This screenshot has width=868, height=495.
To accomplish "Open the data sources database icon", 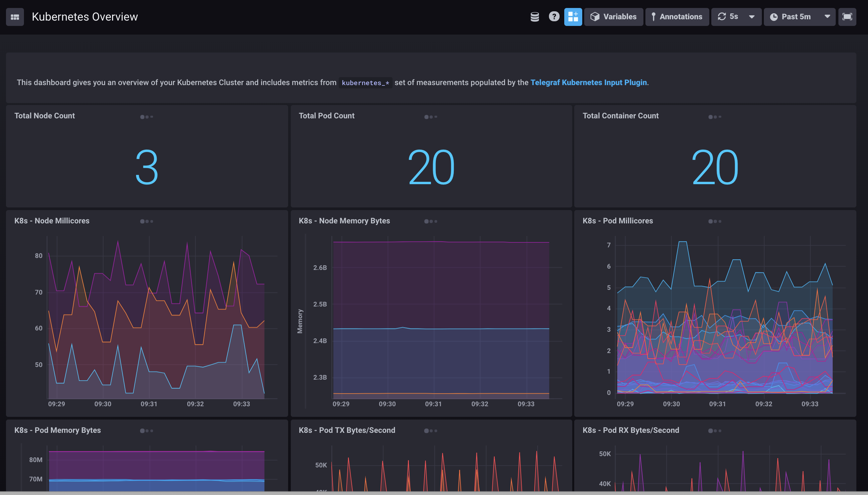I will (534, 16).
